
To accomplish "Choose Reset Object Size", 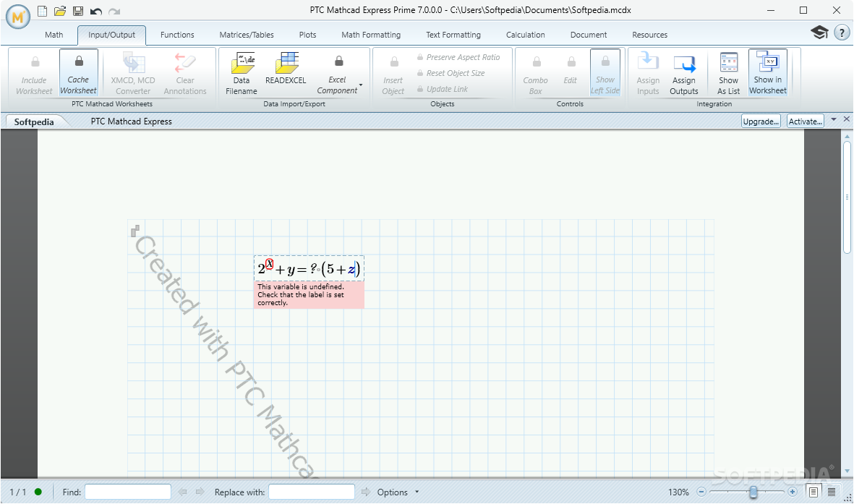I will point(451,73).
